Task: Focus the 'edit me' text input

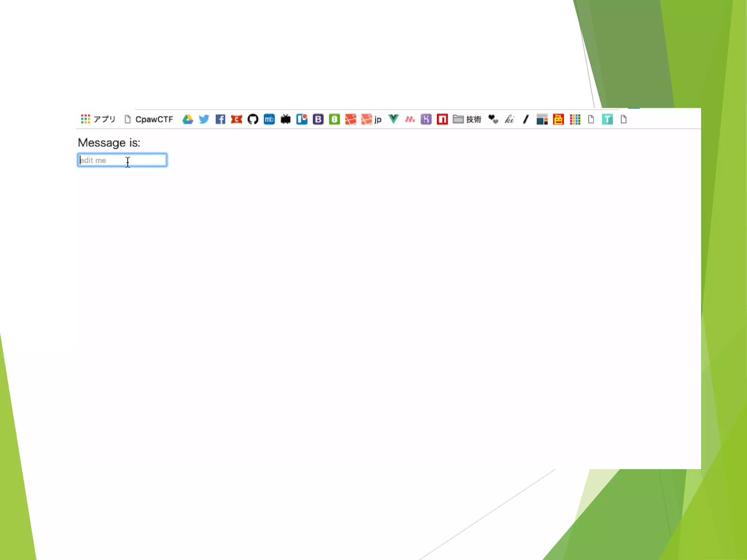Action: [122, 160]
